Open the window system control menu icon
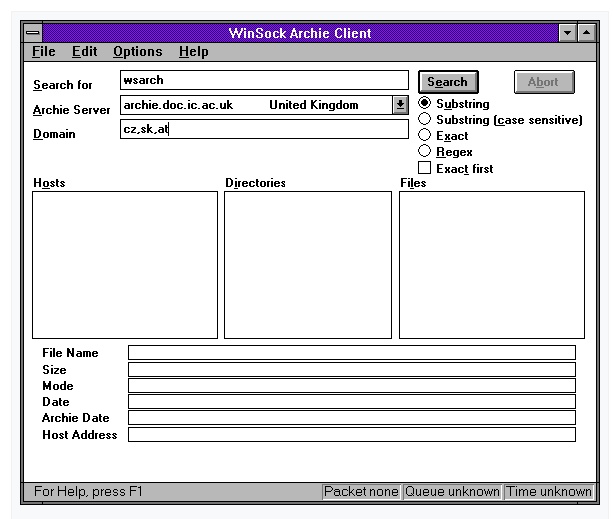613x519 pixels. (33, 33)
